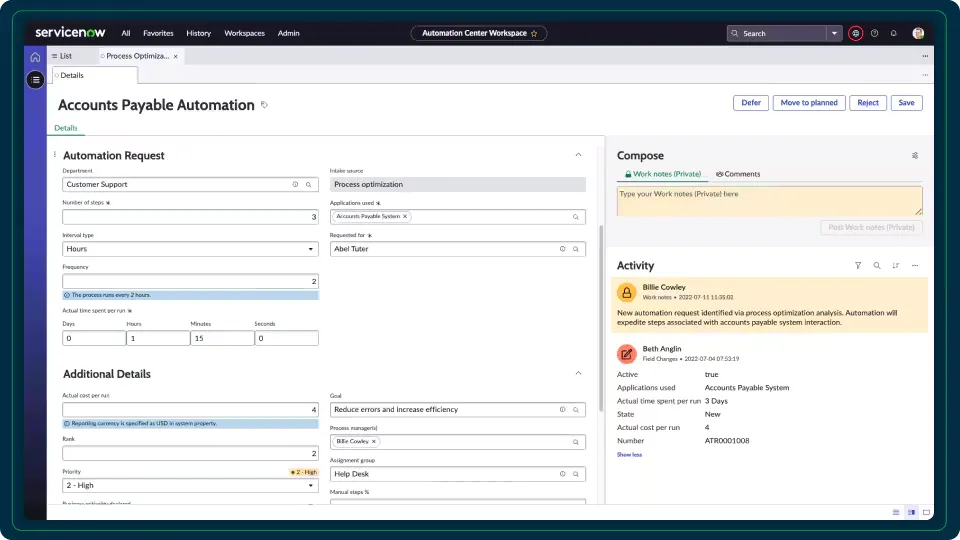The height and width of the screenshot is (540, 960).
Task: Switch to the List tab
Action: point(62,56)
